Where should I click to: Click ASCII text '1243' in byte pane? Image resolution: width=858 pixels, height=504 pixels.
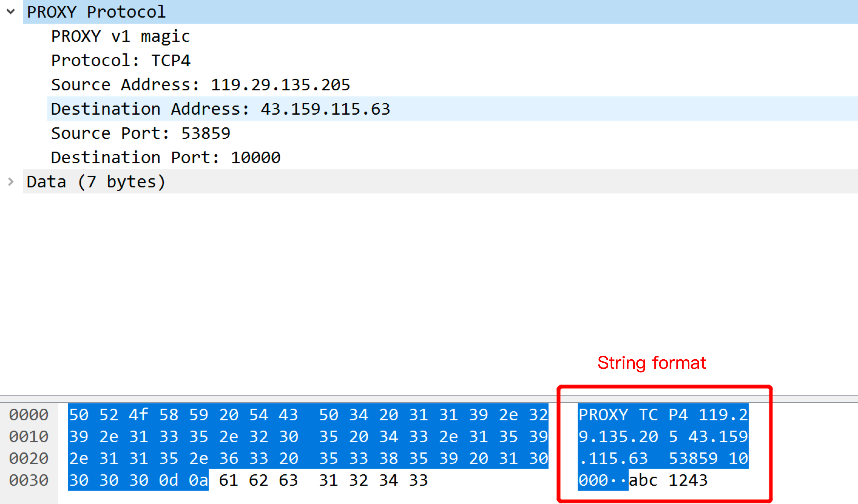click(688, 480)
